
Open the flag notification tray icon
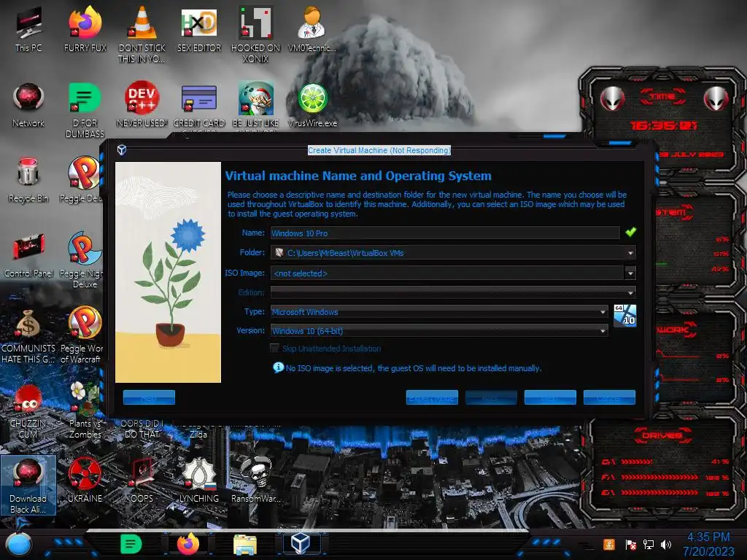tap(630, 545)
